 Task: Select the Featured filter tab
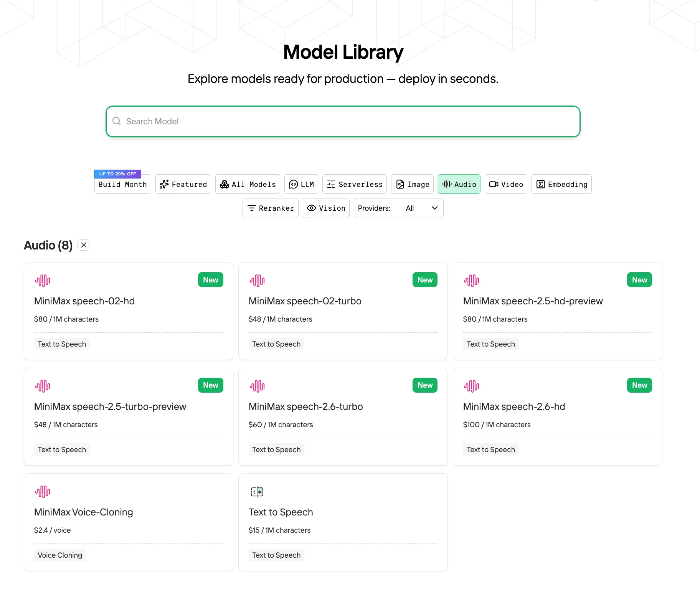coord(183,184)
